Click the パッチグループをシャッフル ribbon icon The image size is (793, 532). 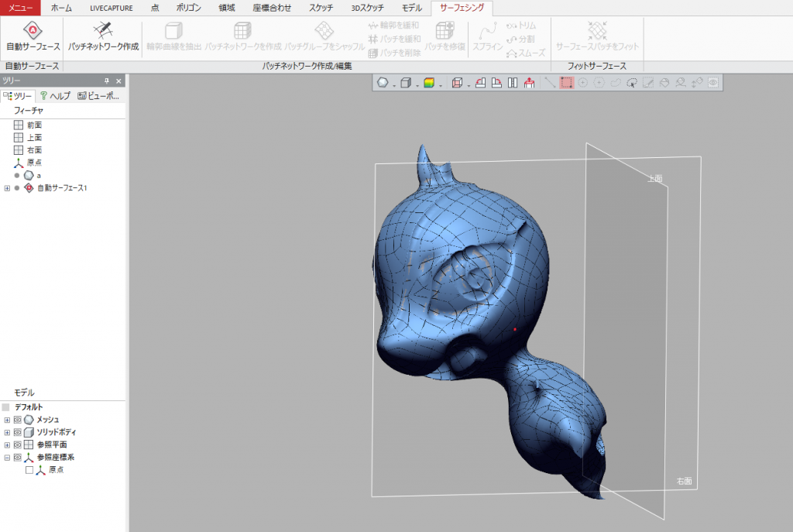[324, 30]
